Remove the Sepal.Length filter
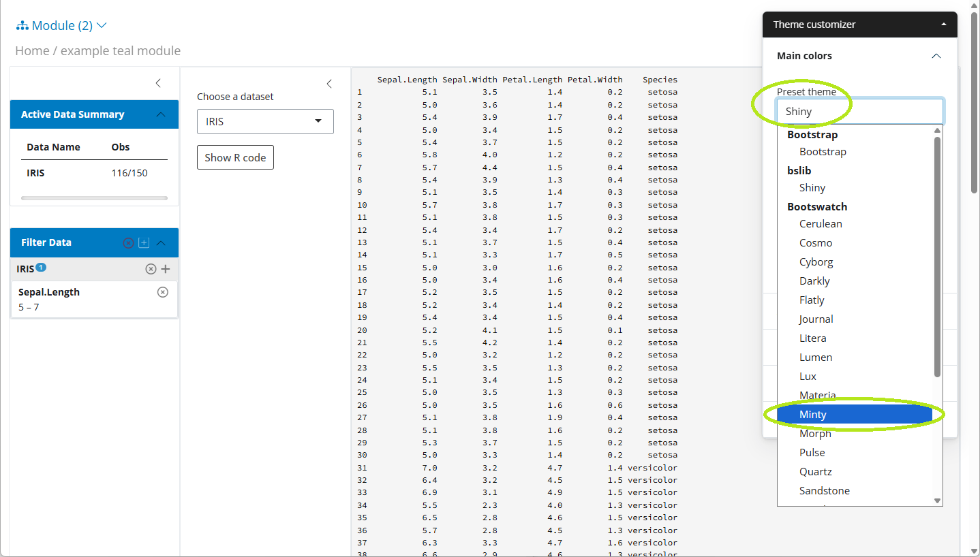Image resolution: width=980 pixels, height=557 pixels. pos(162,292)
